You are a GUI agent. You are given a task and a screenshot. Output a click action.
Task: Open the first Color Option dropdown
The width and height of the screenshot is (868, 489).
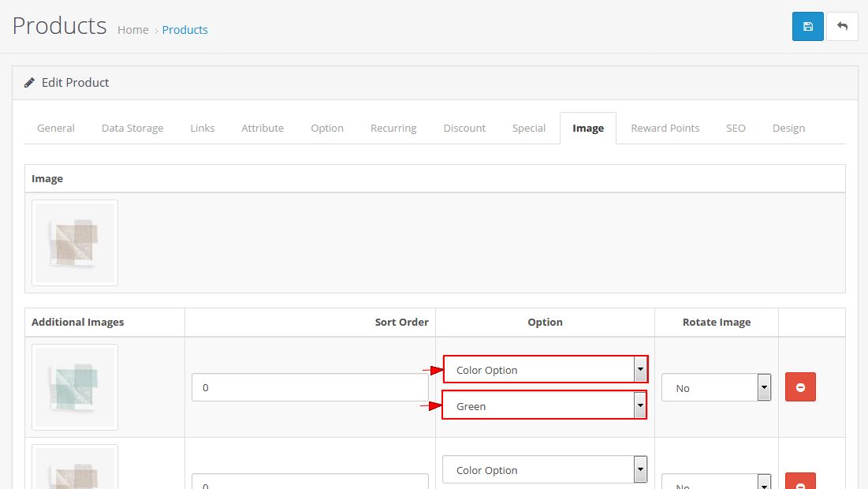pyautogui.click(x=546, y=369)
